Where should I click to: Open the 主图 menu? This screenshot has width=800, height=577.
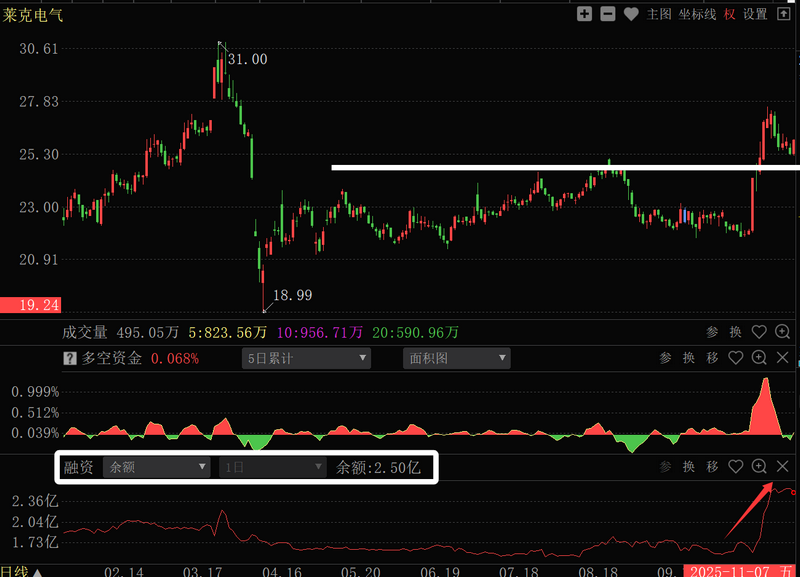click(659, 14)
